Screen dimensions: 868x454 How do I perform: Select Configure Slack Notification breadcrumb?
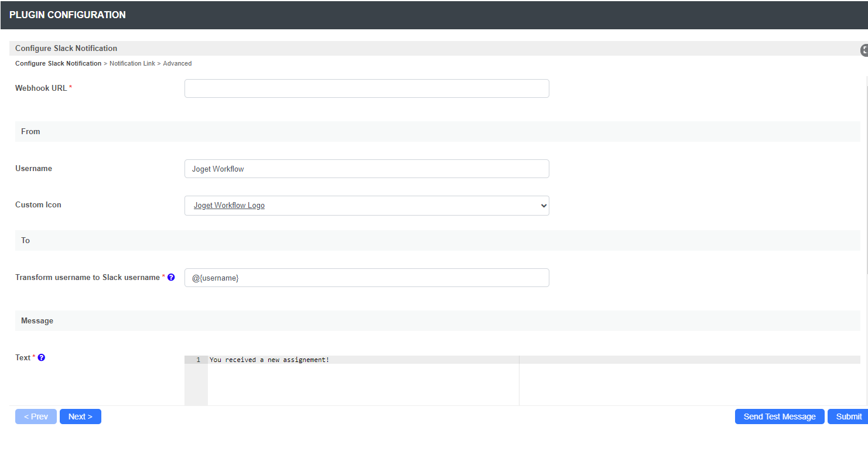pos(58,63)
